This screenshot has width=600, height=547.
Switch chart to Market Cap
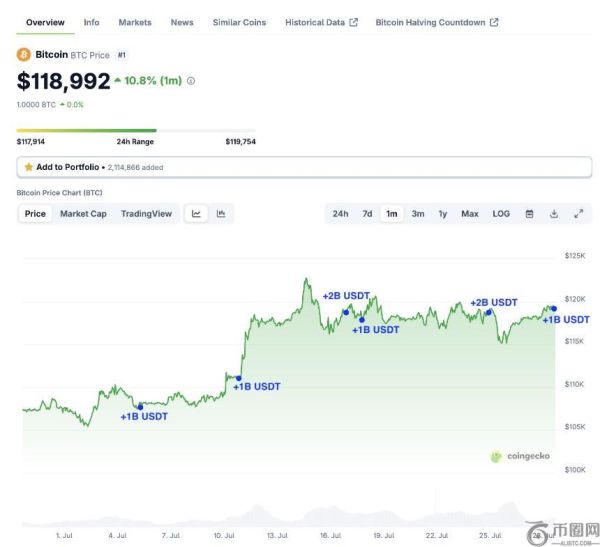83,213
